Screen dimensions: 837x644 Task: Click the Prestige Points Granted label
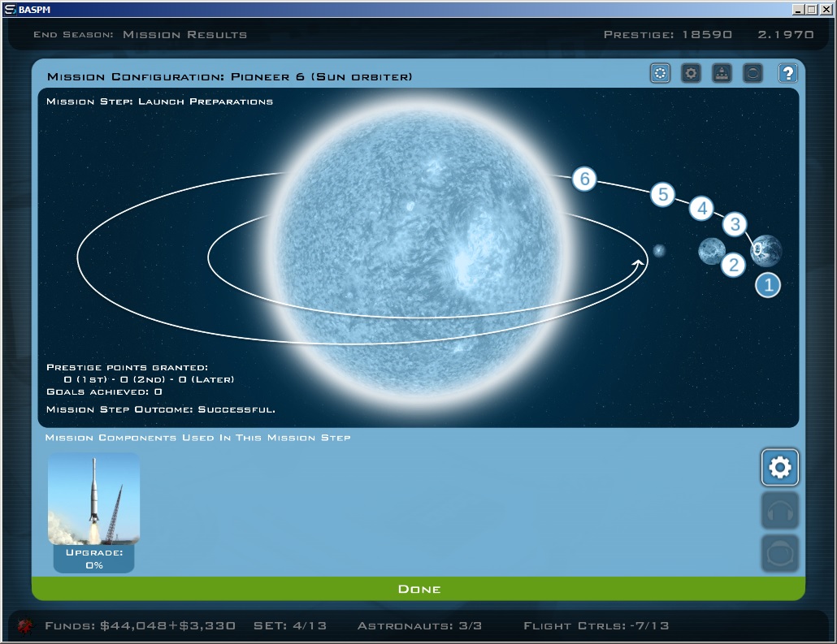pyautogui.click(x=127, y=367)
